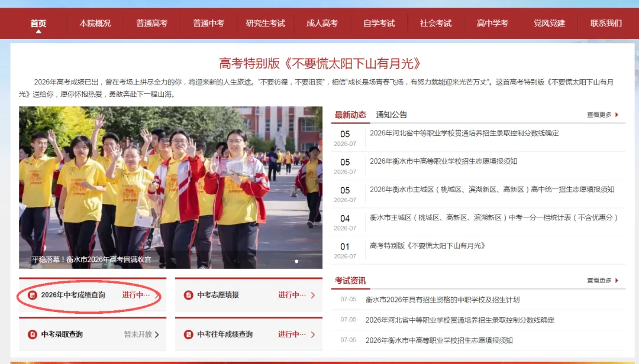Click 查看更多 beside 最新动态 tabs
The height and width of the screenshot is (364, 639).
tap(599, 115)
